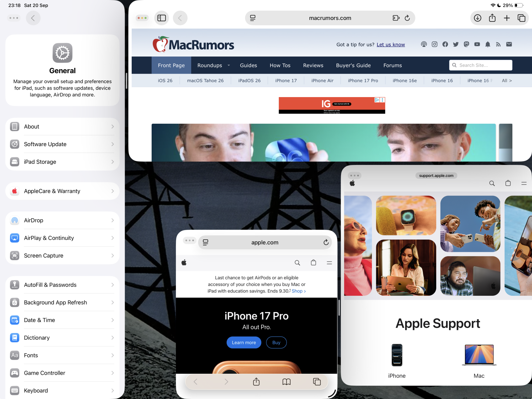Tap the share icon in MacRumors window

pos(492,18)
